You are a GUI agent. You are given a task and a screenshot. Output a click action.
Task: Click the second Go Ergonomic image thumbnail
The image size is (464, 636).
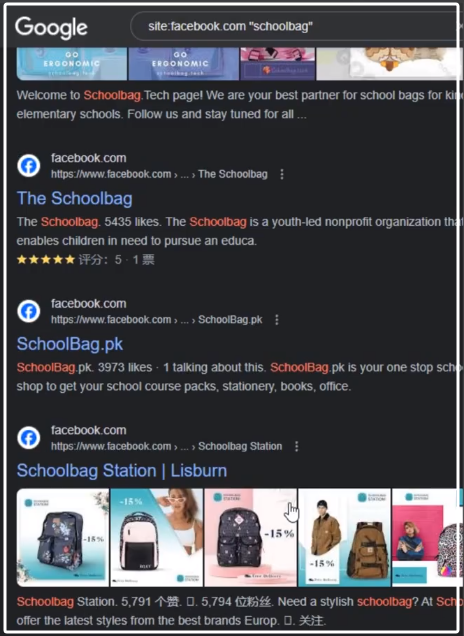[184, 64]
